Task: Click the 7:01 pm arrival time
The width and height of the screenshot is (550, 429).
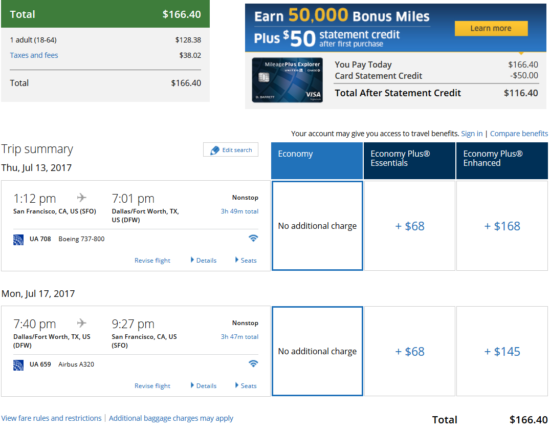Action: click(133, 199)
